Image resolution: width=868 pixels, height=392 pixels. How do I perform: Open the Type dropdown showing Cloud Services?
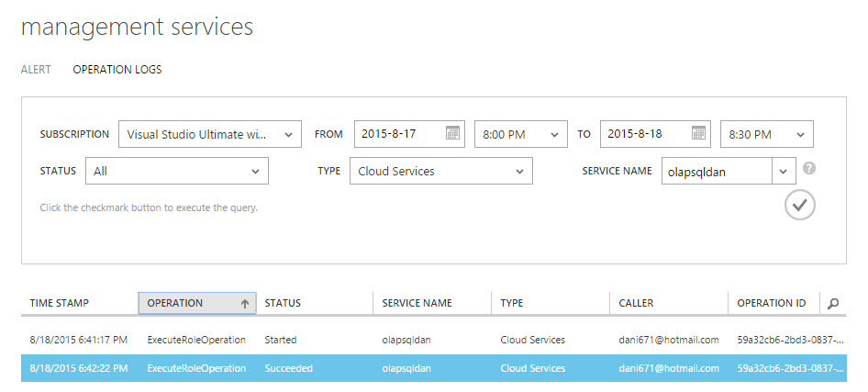click(519, 171)
